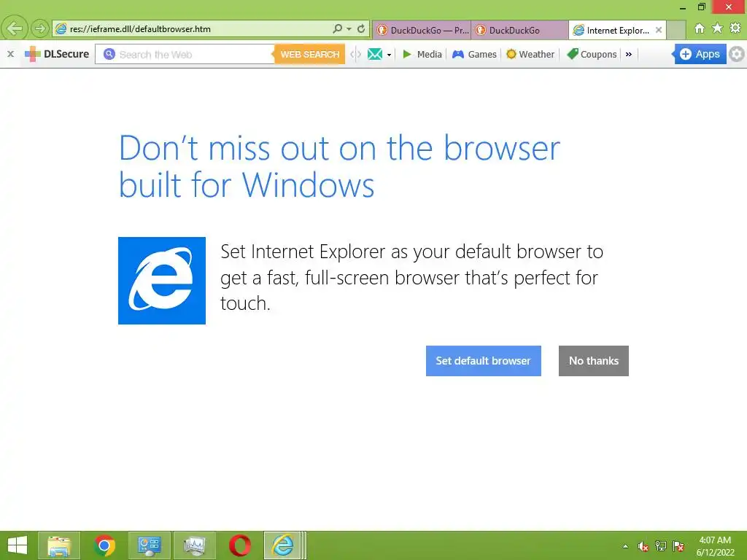747x560 pixels.
Task: Open DLSecure toolbar settings gear
Action: click(x=737, y=54)
